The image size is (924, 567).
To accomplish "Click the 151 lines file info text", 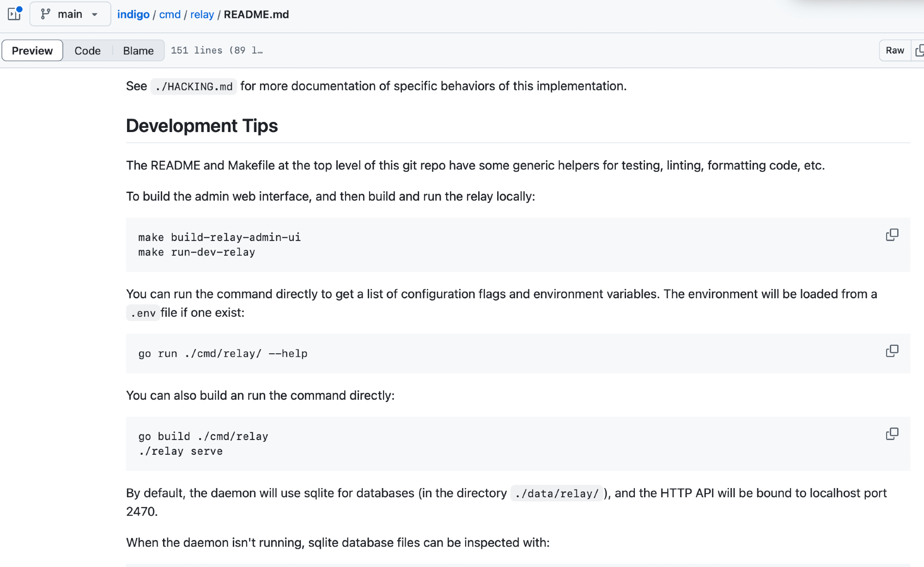I will point(216,50).
